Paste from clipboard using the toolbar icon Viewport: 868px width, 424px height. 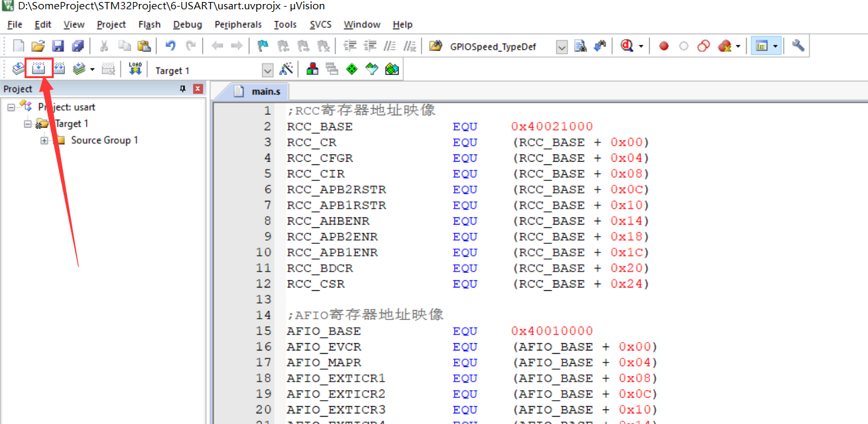144,46
